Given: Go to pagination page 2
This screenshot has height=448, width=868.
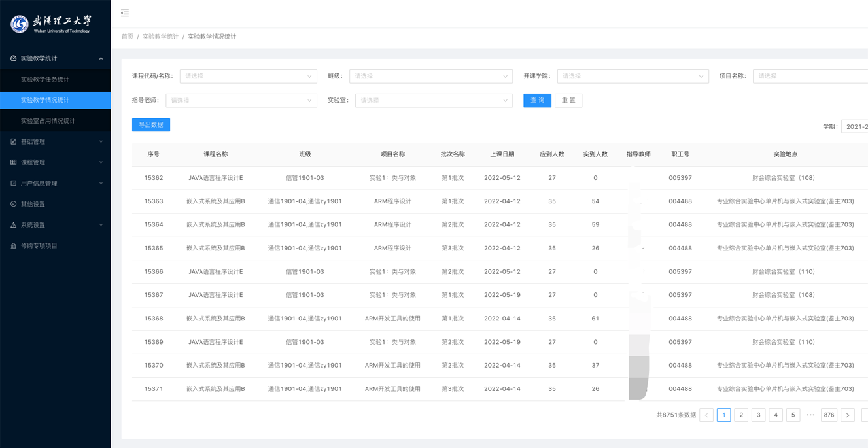Looking at the screenshot, I should 741,415.
